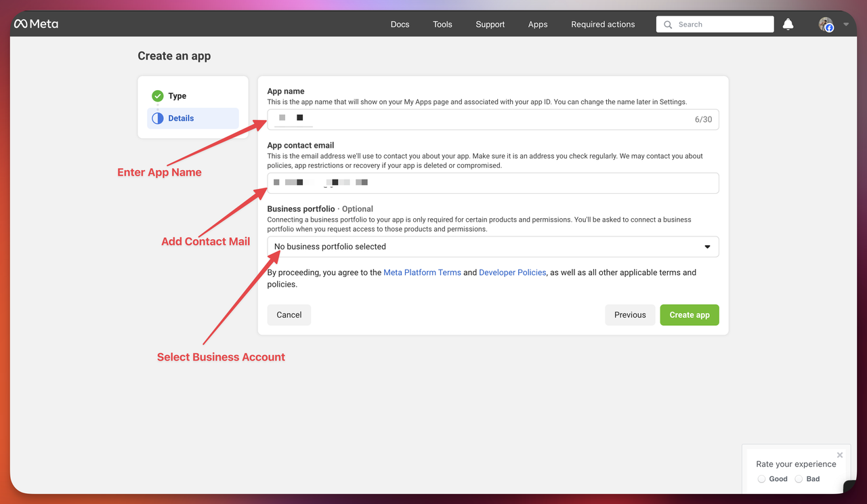Open the notifications bell

788,24
